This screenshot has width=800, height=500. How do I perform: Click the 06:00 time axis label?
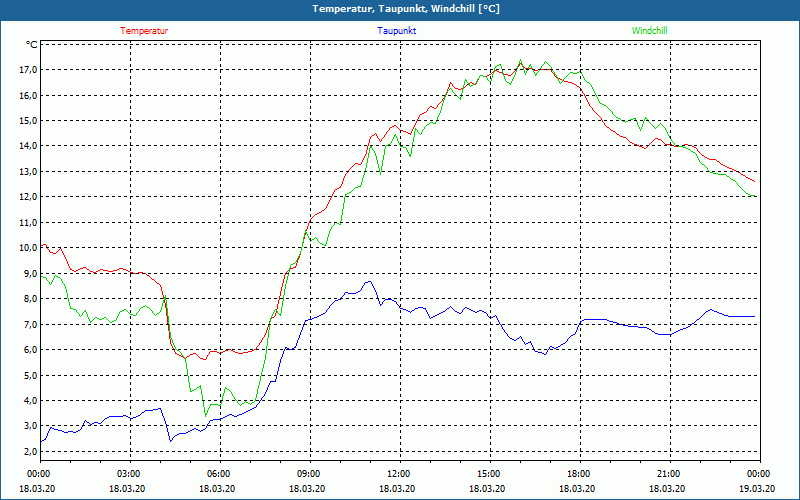(x=220, y=474)
